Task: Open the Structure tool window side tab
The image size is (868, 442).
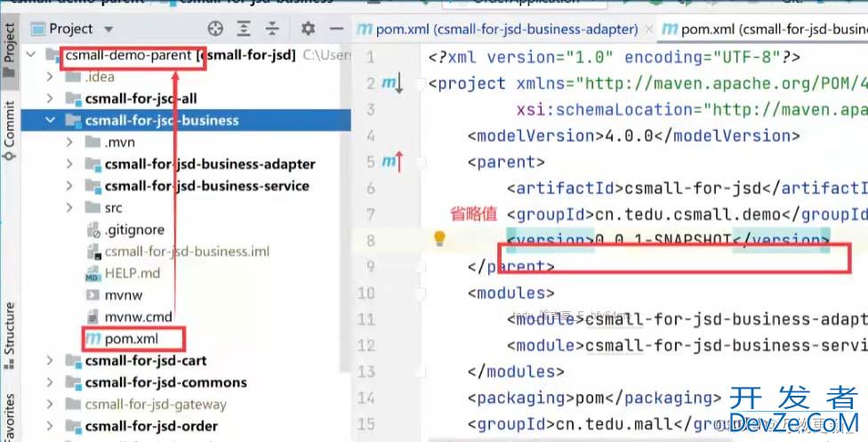Action: [10, 335]
